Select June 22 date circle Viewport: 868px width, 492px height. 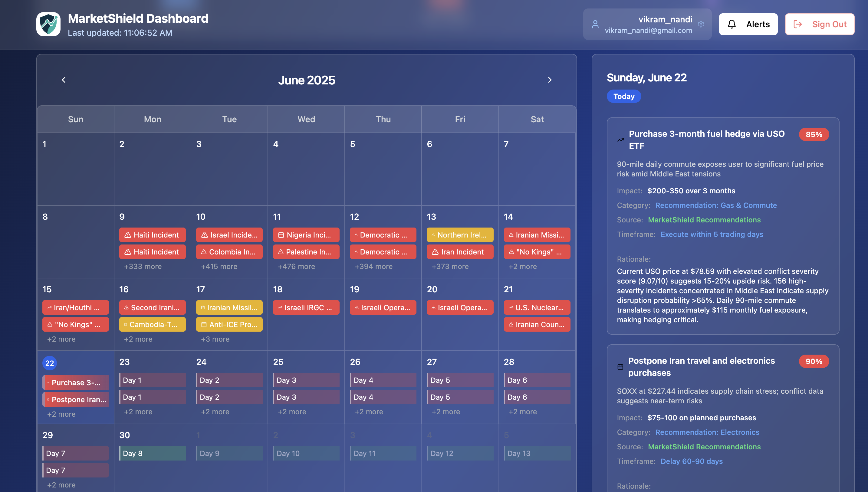click(x=49, y=363)
